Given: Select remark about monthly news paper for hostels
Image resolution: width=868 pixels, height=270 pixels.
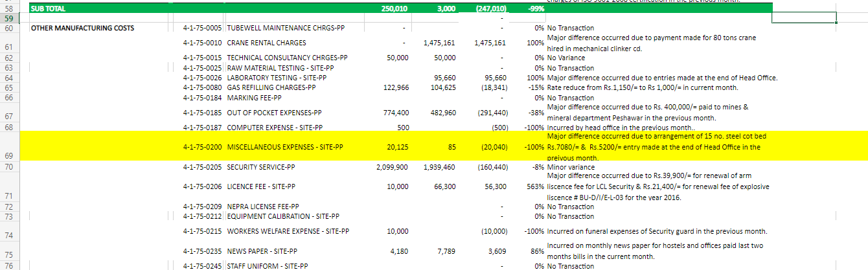Looking at the screenshot, I should pos(655,251).
